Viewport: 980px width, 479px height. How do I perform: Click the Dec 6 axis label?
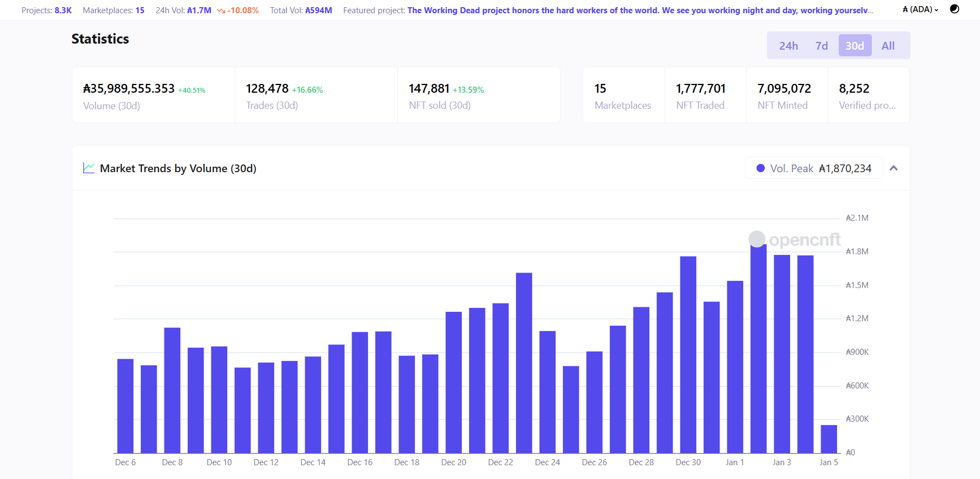125,462
